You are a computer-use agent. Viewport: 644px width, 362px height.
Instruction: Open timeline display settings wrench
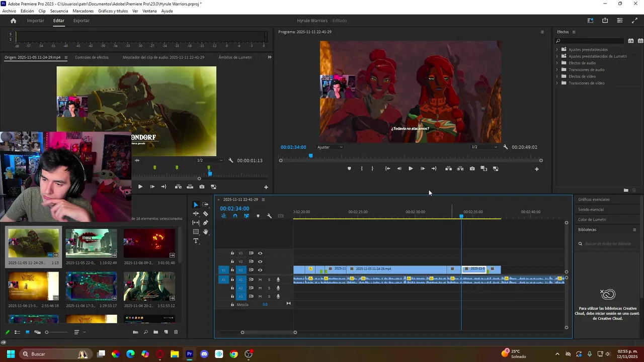(x=269, y=216)
